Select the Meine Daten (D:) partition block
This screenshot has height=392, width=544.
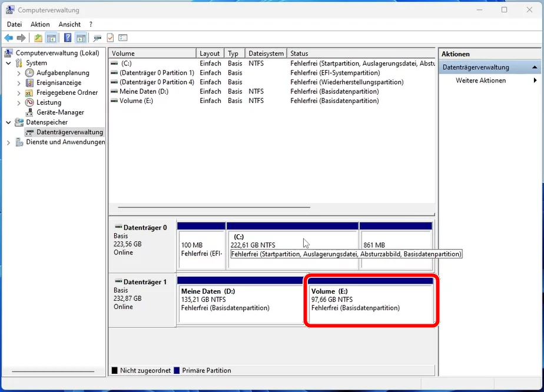[x=241, y=300]
